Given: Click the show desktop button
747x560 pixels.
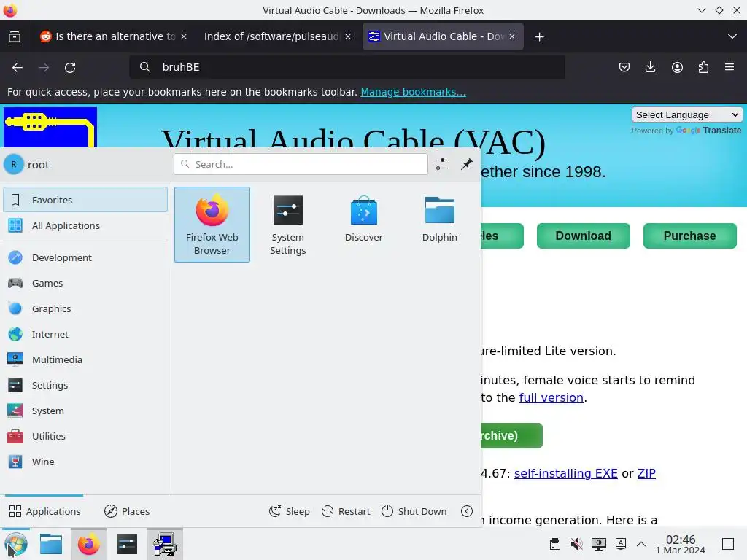Looking at the screenshot, I should pyautogui.click(x=728, y=544).
